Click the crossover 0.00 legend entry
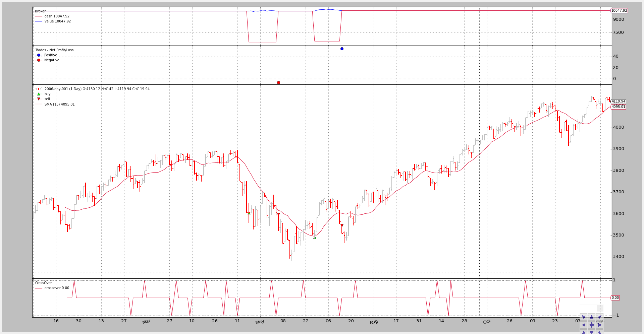This screenshot has height=334, width=644. [x=57, y=288]
